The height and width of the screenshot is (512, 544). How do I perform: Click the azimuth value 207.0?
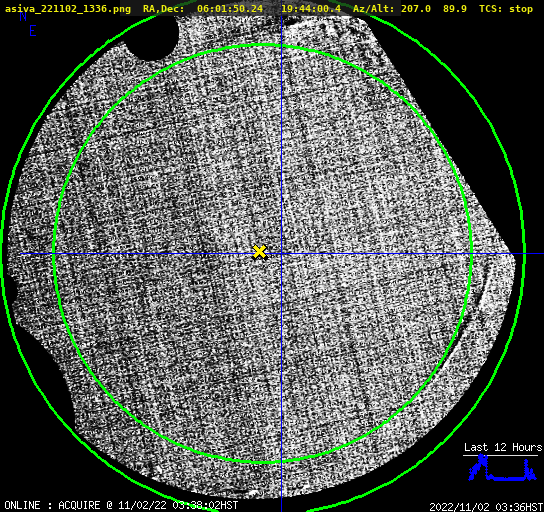[x=416, y=9]
